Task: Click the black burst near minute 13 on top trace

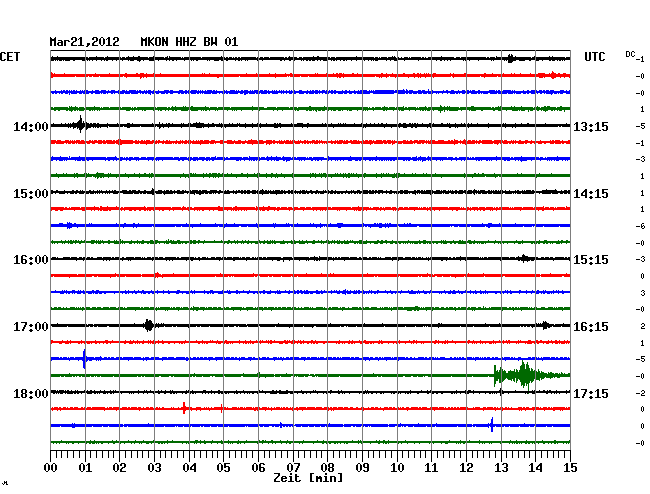Action: [511, 58]
